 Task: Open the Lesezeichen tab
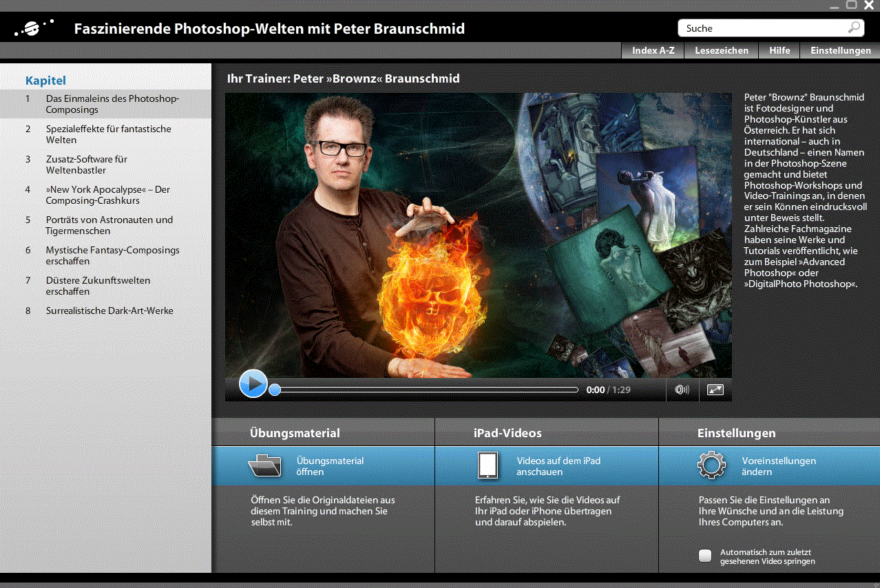pos(722,50)
